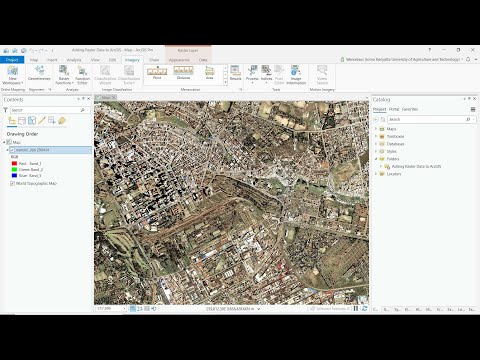Switch Contents to List By Editing
The image size is (480, 360).
coord(42,121)
